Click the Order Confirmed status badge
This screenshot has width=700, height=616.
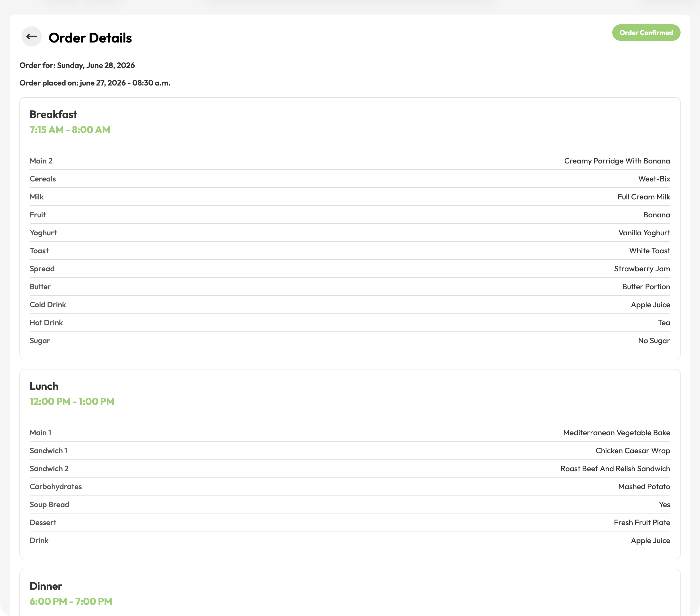[x=646, y=33]
